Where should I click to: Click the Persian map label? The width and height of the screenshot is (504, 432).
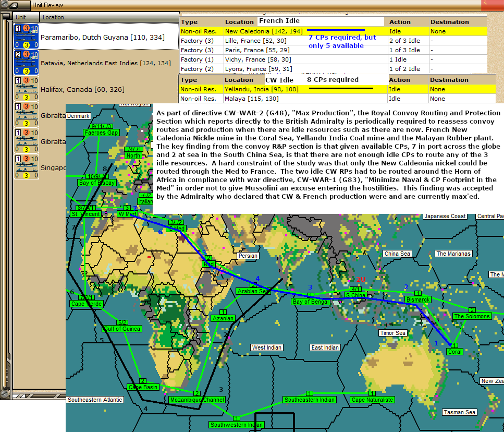tap(248, 256)
